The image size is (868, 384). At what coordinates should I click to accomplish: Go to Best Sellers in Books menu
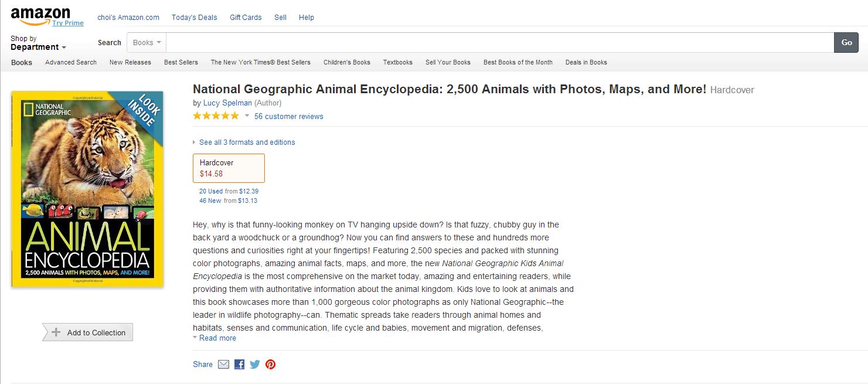click(x=181, y=62)
